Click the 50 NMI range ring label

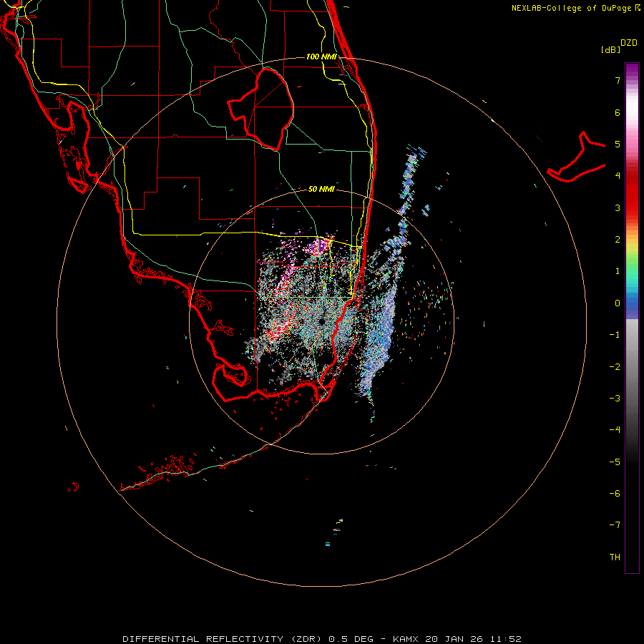coord(321,189)
